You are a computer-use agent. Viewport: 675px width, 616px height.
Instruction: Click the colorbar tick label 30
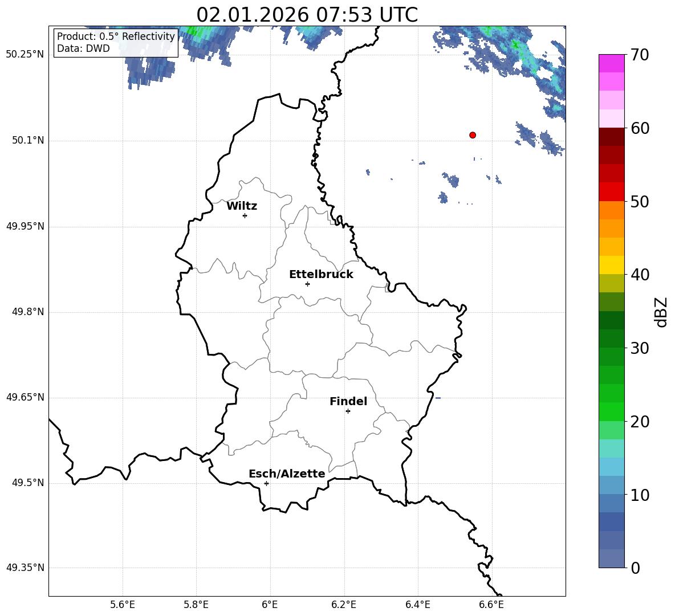coord(639,348)
